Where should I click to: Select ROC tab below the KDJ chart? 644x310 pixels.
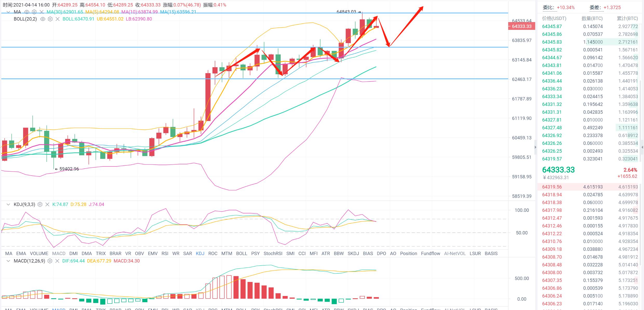[x=213, y=253]
